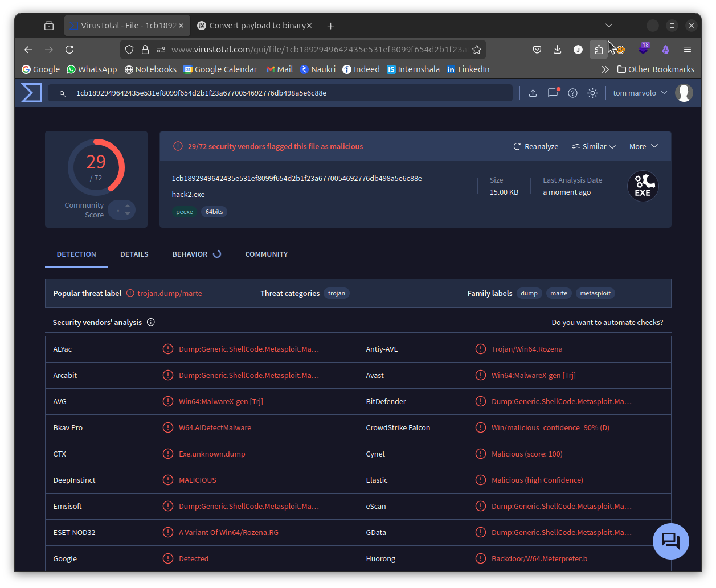Open the Firefox account icon
The height and width of the screenshot is (588, 716).
[x=578, y=50]
